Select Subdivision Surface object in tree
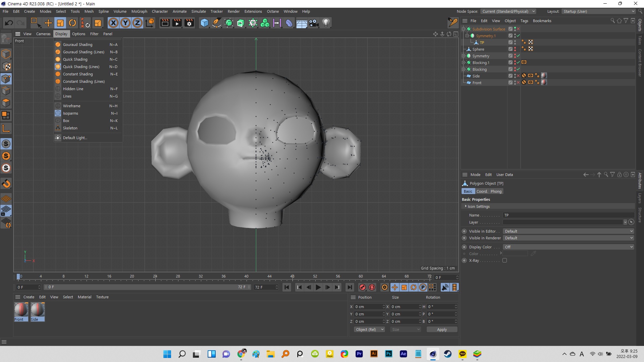The width and height of the screenshot is (644, 362). point(489,29)
